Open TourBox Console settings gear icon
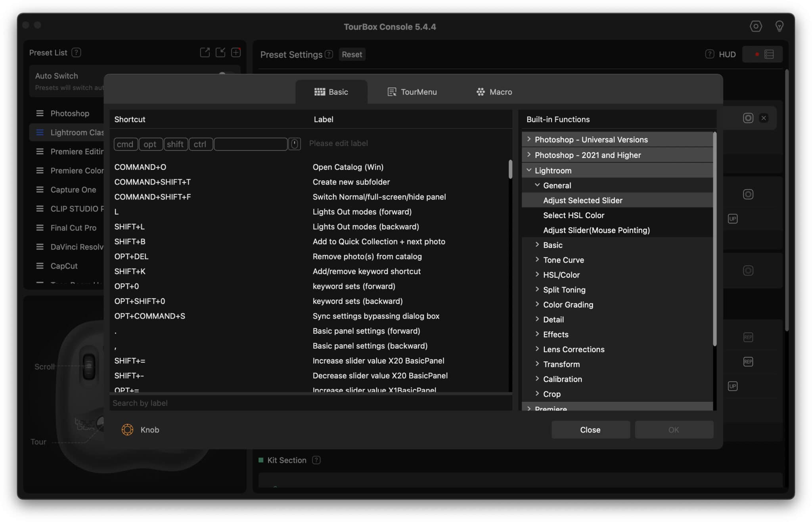 point(756,26)
